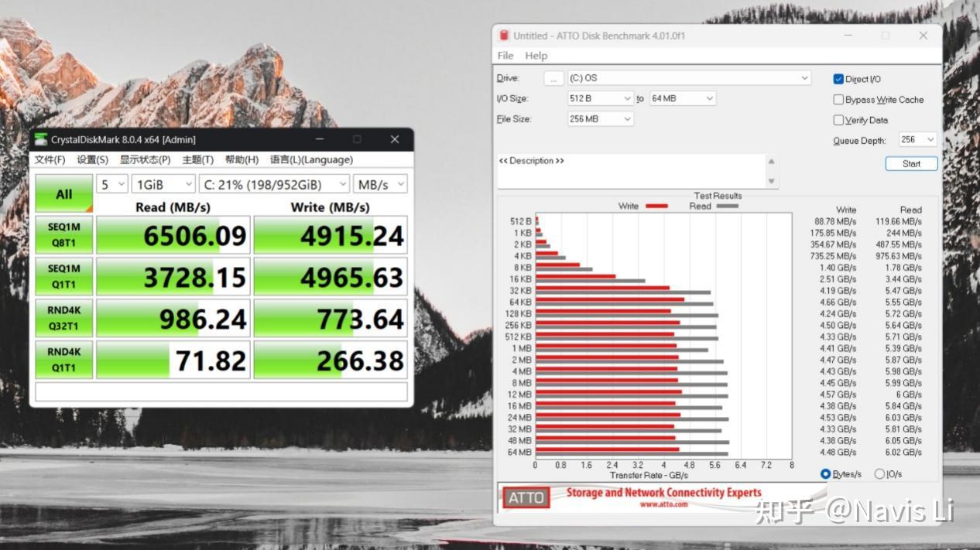This screenshot has height=550, width=980.
Task: Click the ATTO Disk Benchmark title bar icon
Action: 505,36
